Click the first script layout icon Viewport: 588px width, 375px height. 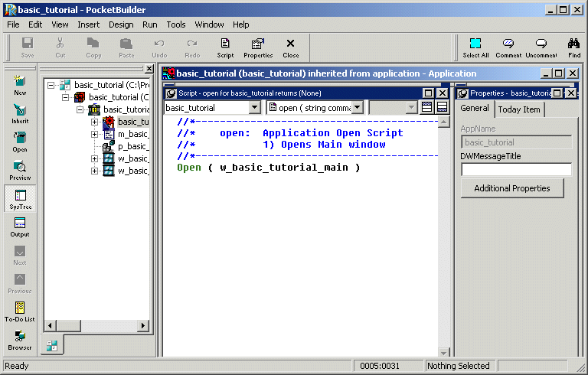426,108
